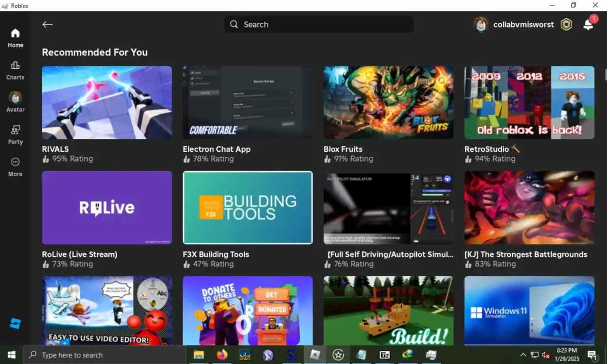Go to Home in the sidebar
This screenshot has width=607, height=364.
(x=15, y=38)
